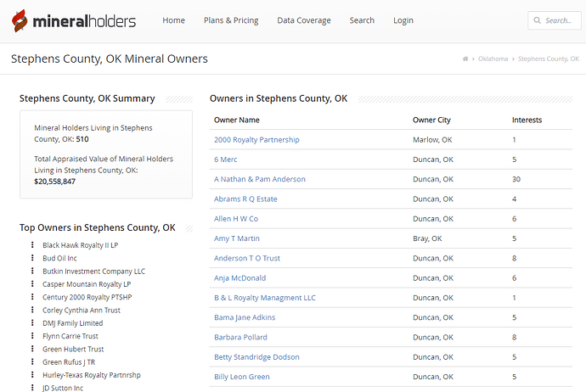Viewport: 586px width, 392px height.
Task: Select Corley Cynthia Ann Trust
Action: pos(82,311)
